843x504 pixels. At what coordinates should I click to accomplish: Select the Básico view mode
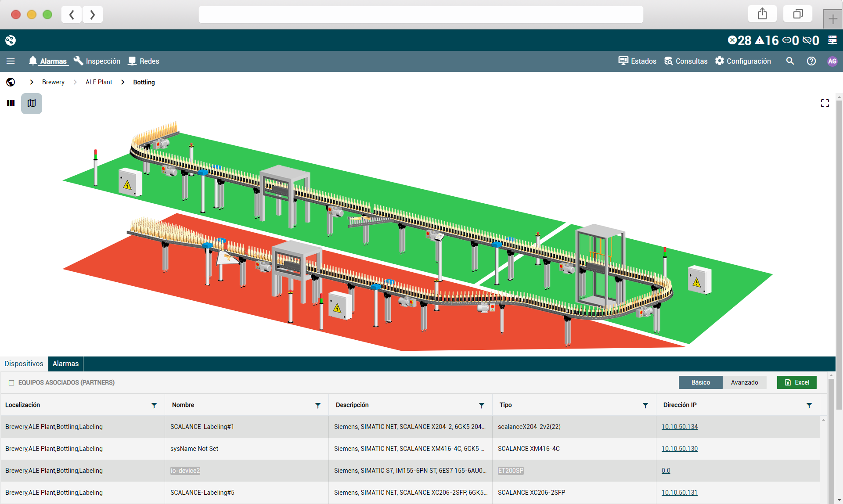click(700, 382)
